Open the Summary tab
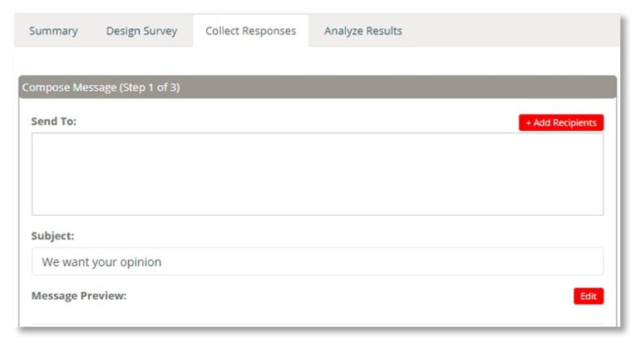Viewport: 644px width, 347px height. click(x=53, y=31)
